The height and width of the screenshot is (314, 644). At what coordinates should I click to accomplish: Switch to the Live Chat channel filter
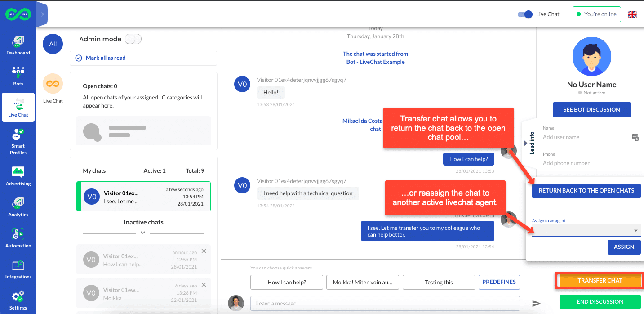[x=53, y=84]
